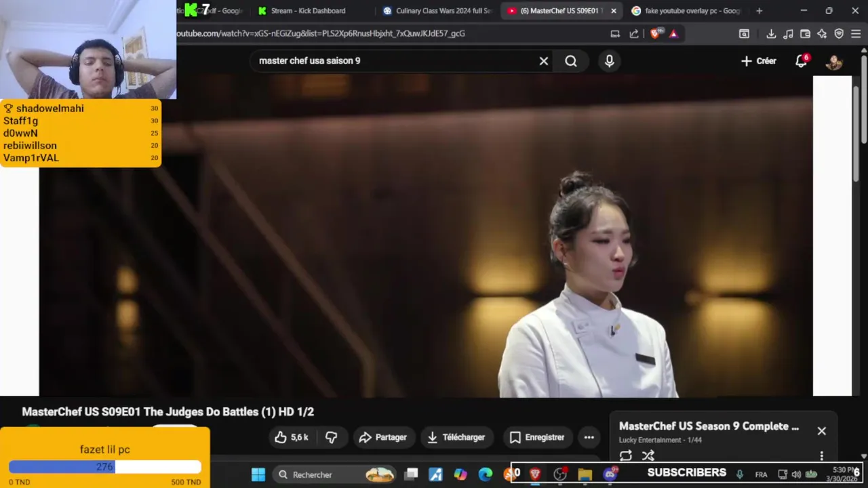Dislike the MasterChef video
Viewport: 868px width, 488px height.
pos(332,437)
